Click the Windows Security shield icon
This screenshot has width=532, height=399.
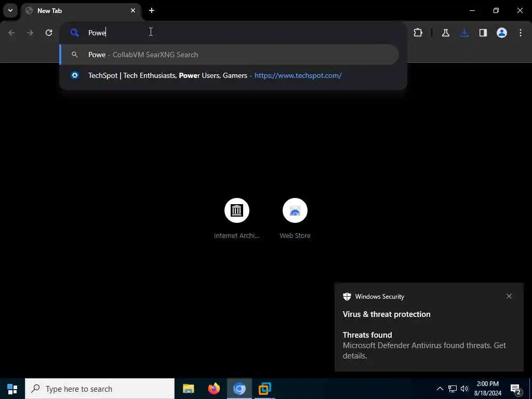(347, 297)
